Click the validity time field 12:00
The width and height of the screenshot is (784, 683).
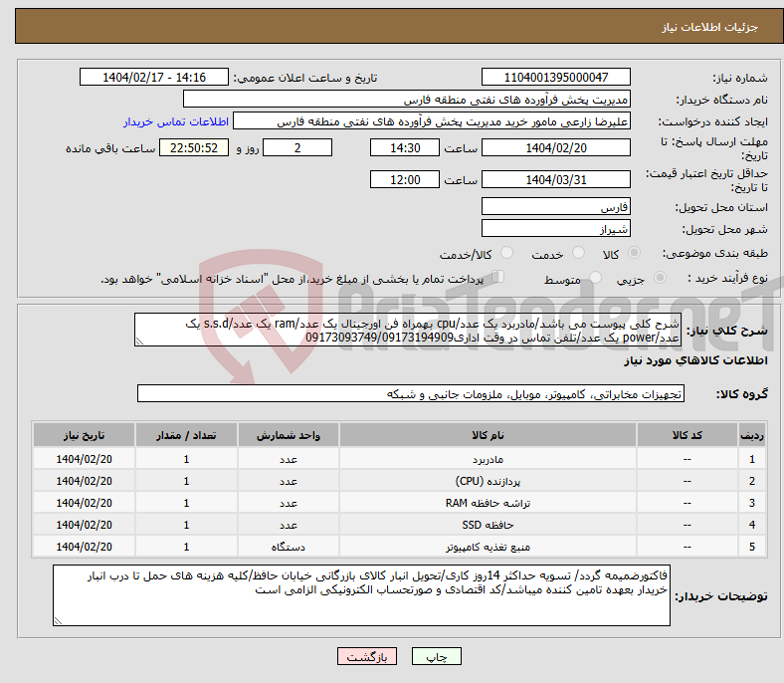point(405,179)
